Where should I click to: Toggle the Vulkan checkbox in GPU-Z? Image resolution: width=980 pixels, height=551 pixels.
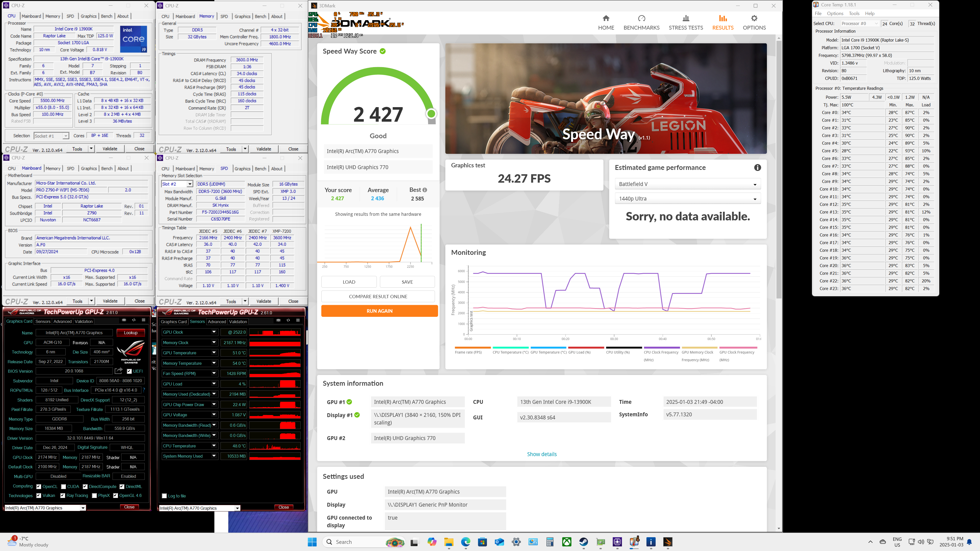39,495
